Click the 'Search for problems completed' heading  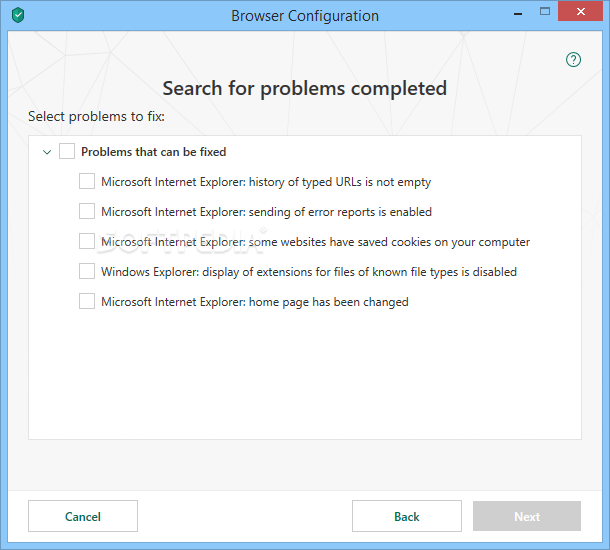coord(305,88)
